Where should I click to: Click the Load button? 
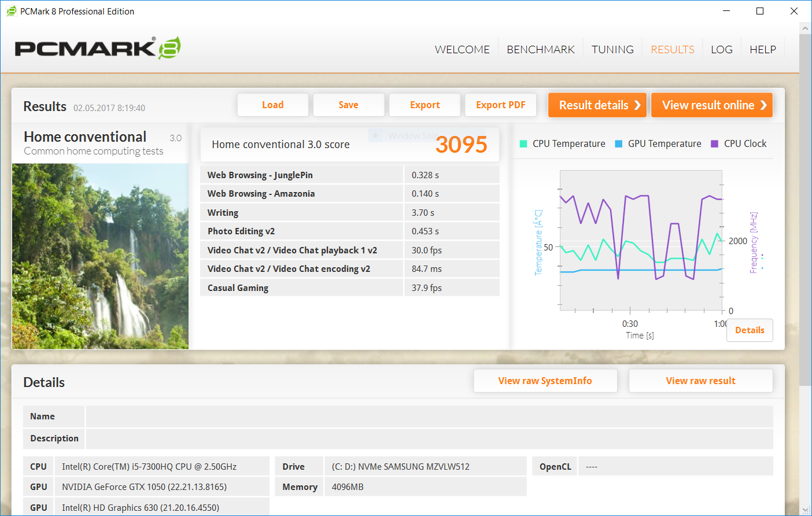tap(273, 105)
